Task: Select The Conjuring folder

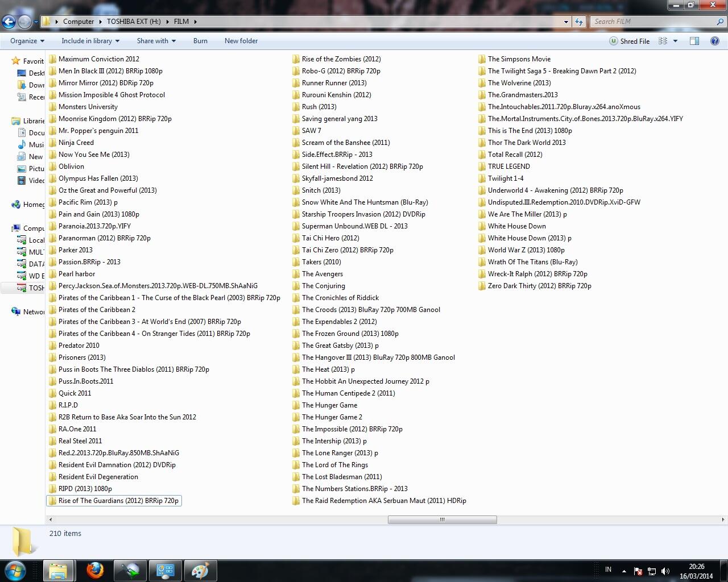Action: [x=318, y=286]
